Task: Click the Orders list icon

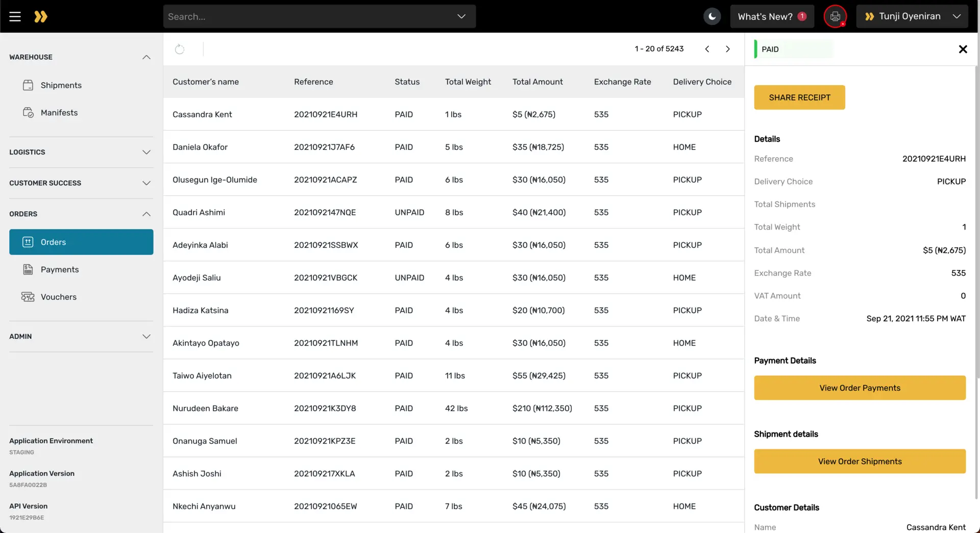Action: click(x=28, y=242)
